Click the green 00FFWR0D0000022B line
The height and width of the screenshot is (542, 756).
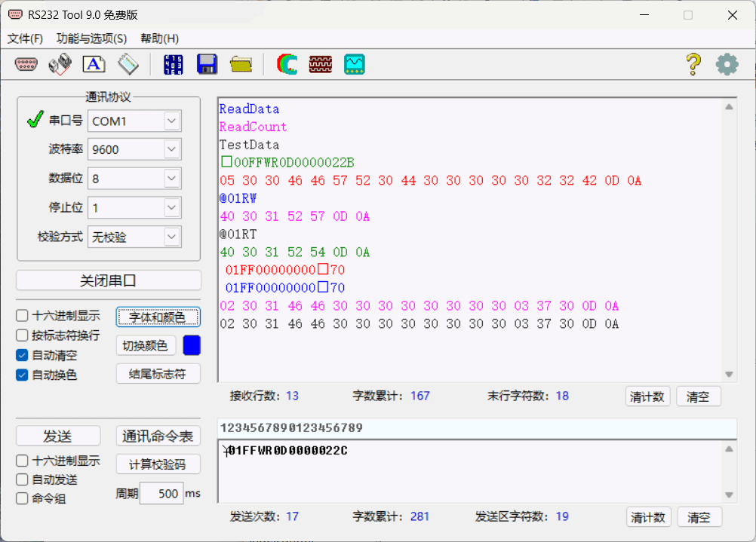click(287, 162)
